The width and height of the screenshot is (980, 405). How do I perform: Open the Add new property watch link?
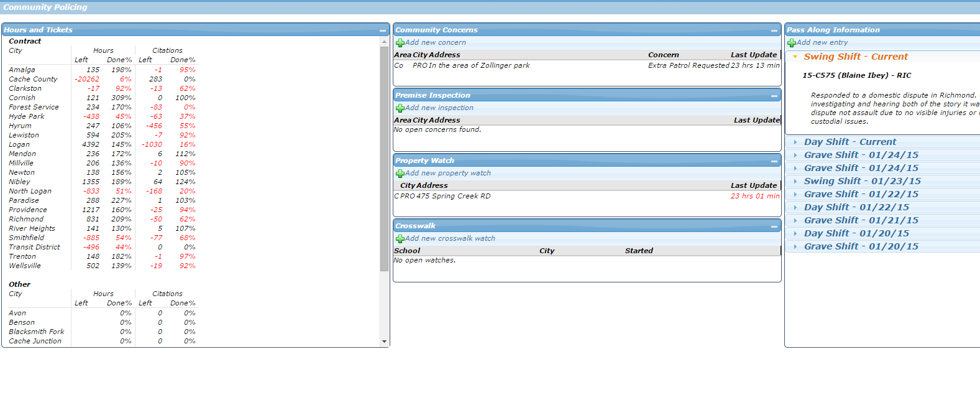[448, 173]
